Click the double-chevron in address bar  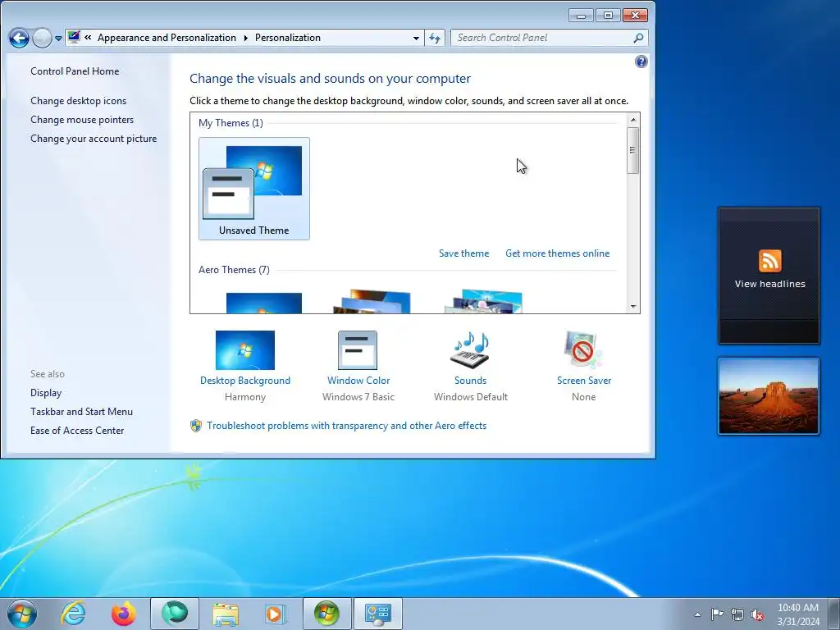88,38
